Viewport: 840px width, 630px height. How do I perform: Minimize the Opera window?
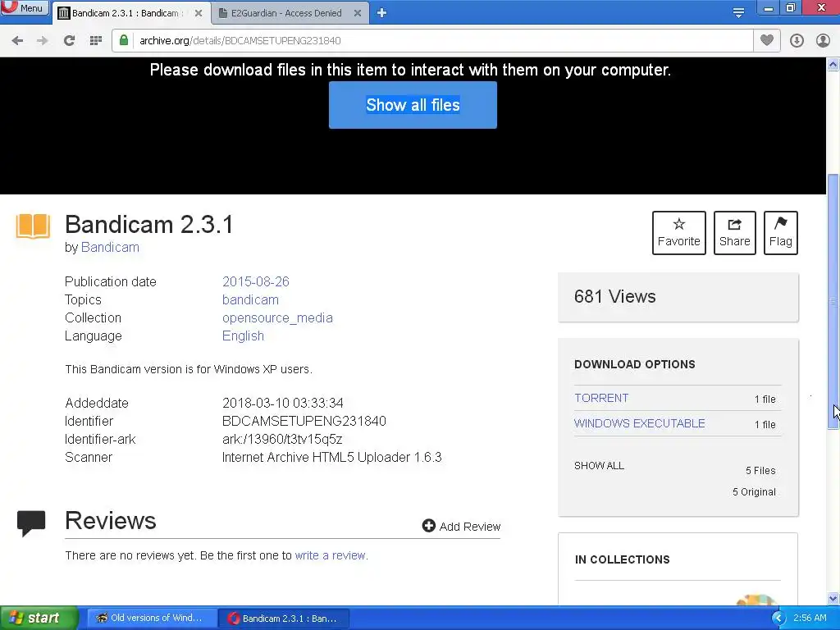(x=769, y=7)
